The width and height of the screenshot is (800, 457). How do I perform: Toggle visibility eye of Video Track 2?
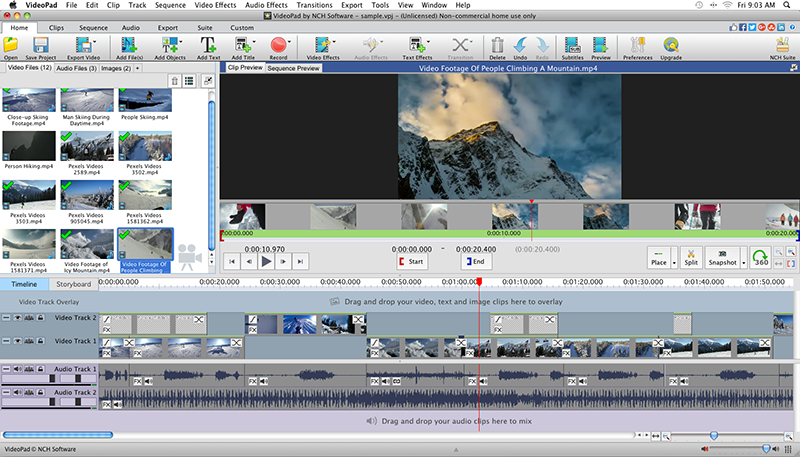click(x=18, y=318)
